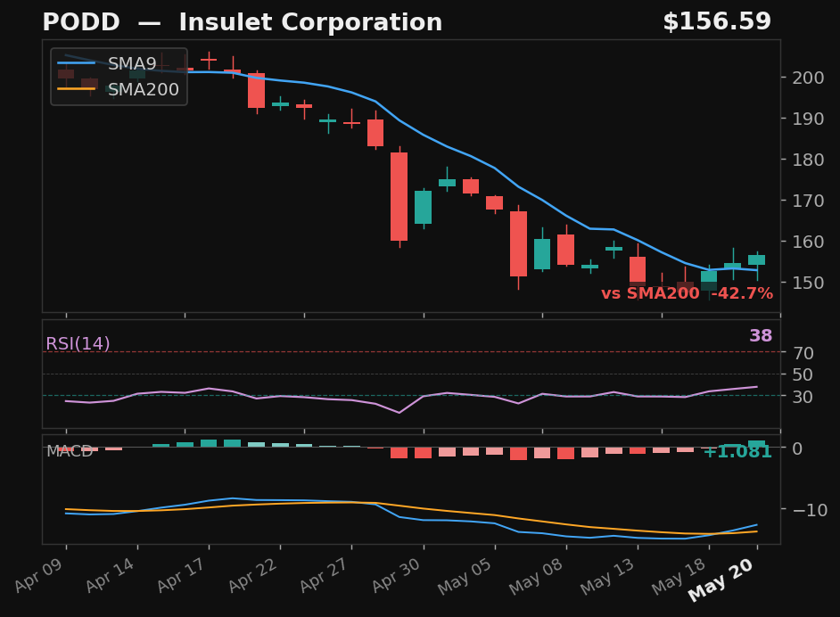
Task: Click the Apr 14 date label
Action: click(x=111, y=575)
